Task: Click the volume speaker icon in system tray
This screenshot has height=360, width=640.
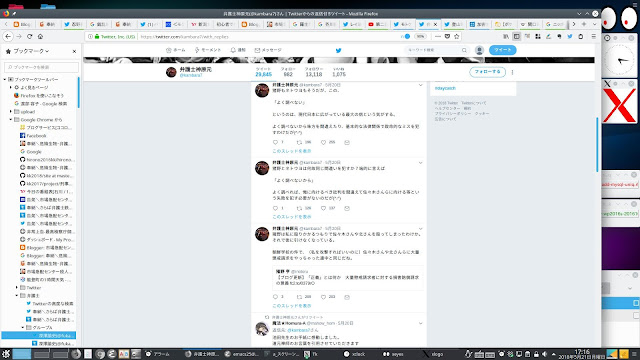Action: pyautogui.click(x=544, y=354)
